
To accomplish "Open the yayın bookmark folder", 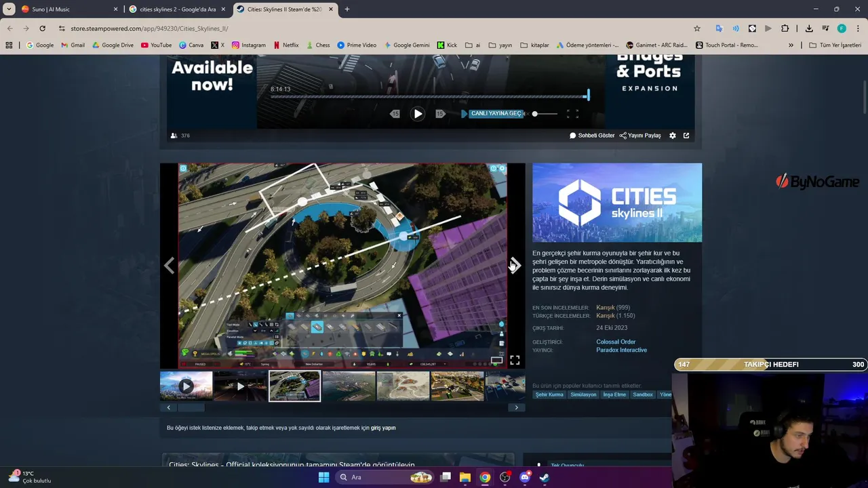I will [x=500, y=45].
